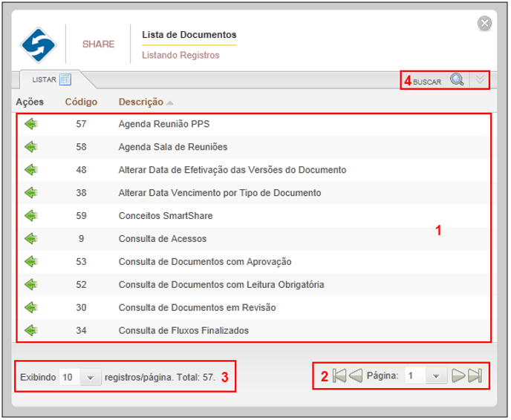Image resolution: width=511 pixels, height=420 pixels.
Task: Sort by the Código column header
Action: (x=81, y=102)
